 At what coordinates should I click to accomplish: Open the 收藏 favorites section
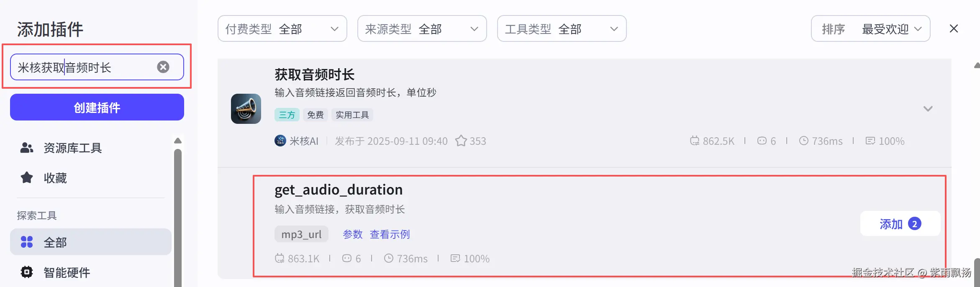click(x=55, y=178)
